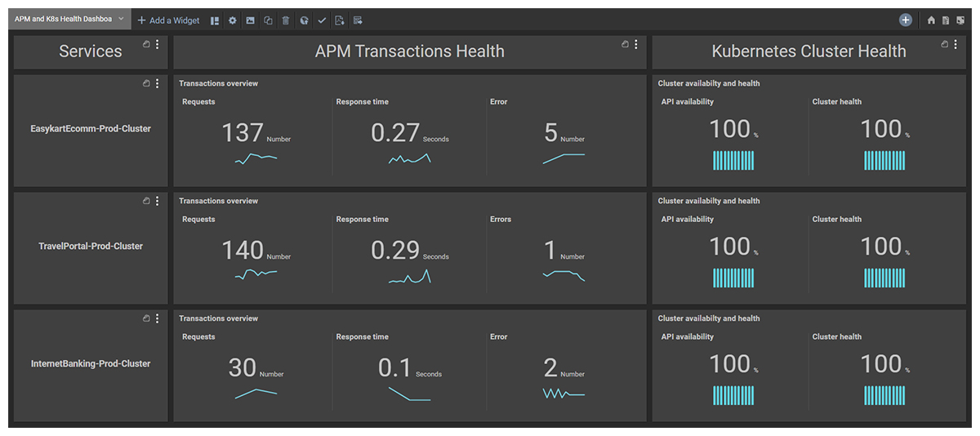This screenshot has width=980, height=436.
Task: Go to home via house icon
Action: [931, 20]
